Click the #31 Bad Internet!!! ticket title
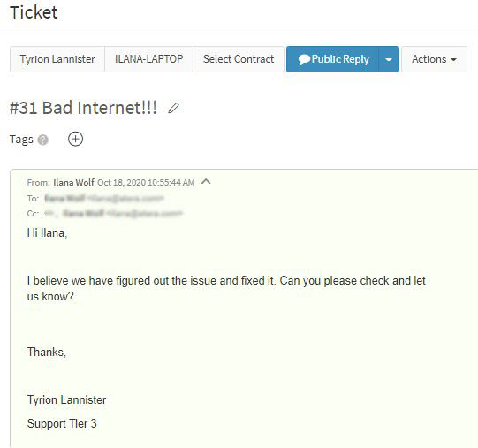This screenshot has height=448, width=478. coord(83,108)
